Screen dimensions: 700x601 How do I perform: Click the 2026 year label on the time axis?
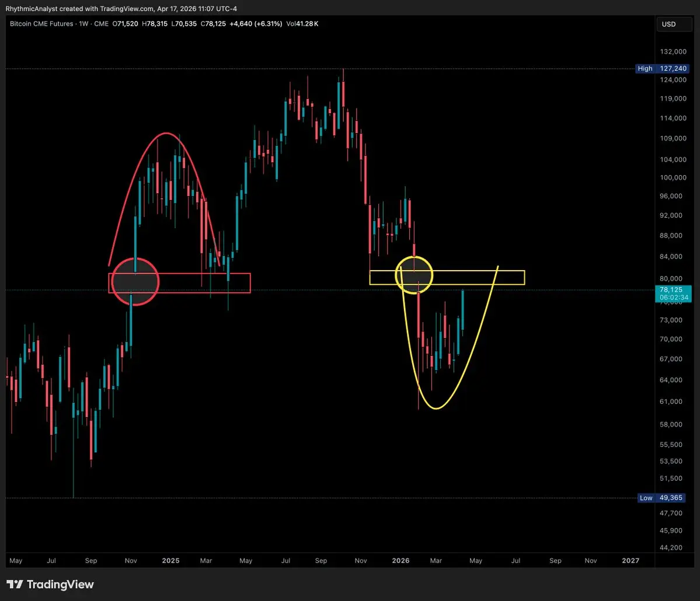[401, 560]
